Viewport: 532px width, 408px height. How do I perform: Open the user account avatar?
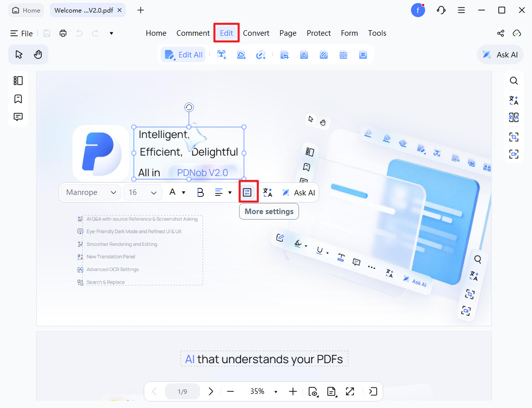pyautogui.click(x=418, y=10)
